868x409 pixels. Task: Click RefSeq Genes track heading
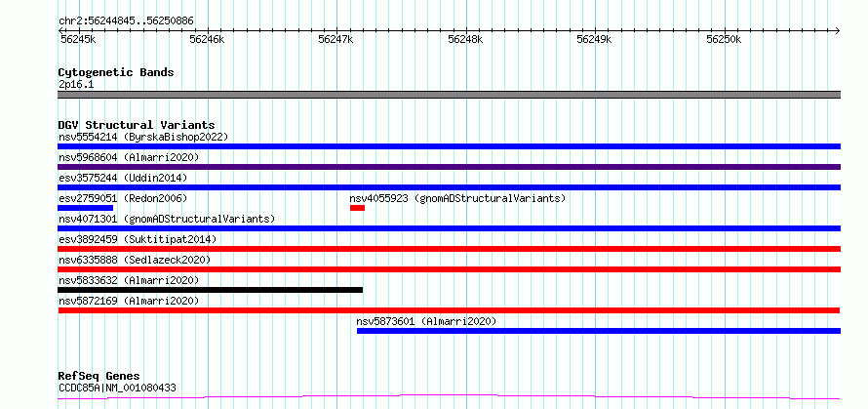(x=99, y=377)
